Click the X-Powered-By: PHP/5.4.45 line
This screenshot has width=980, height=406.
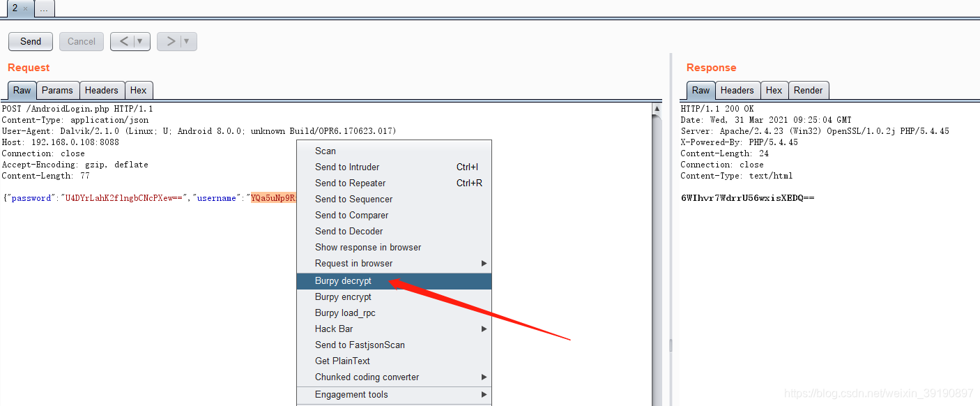point(740,142)
